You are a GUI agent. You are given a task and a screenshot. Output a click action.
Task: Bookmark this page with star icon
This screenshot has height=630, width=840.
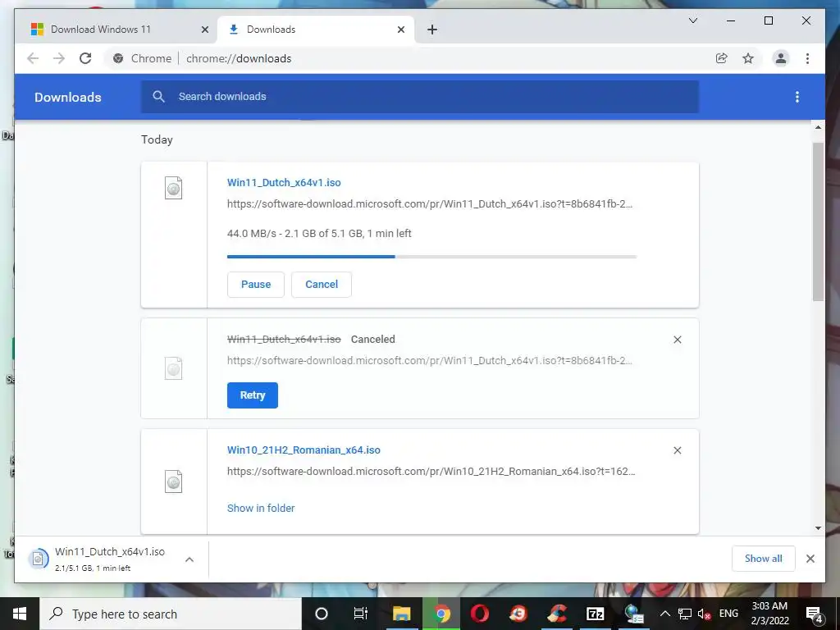748,58
